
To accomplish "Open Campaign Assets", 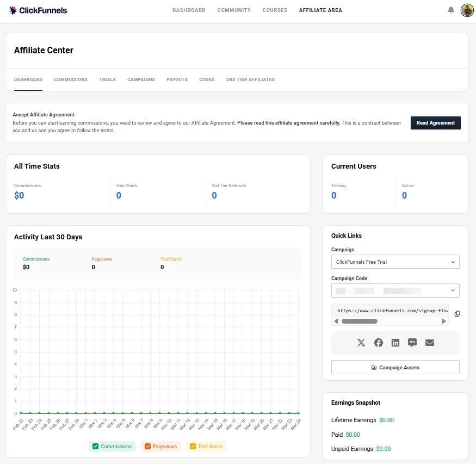I will coord(395,368).
